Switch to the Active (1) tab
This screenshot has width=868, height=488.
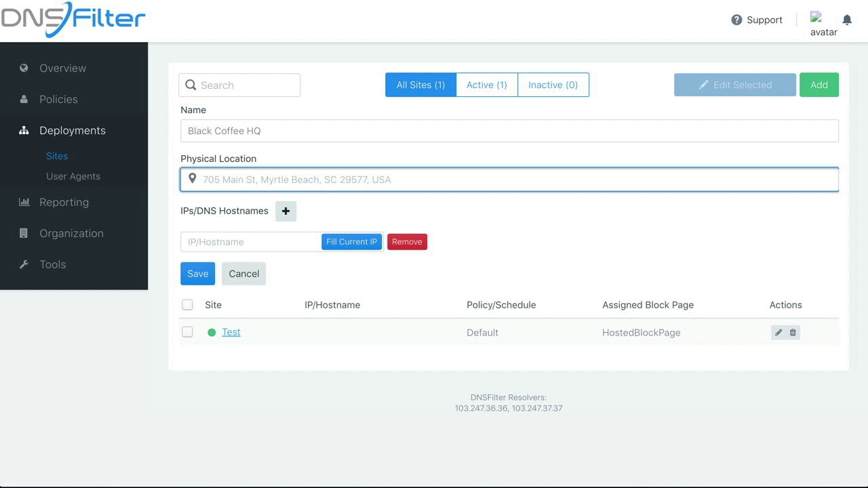[x=486, y=85]
